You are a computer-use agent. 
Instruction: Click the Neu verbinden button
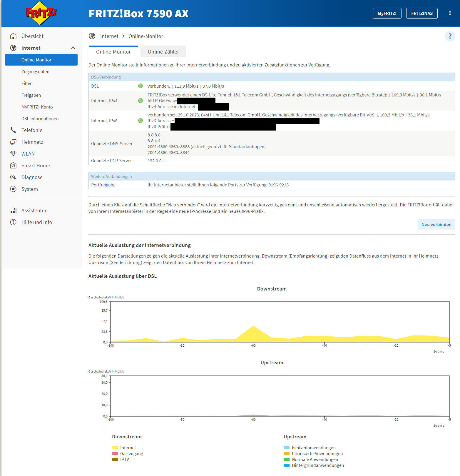[436, 224]
